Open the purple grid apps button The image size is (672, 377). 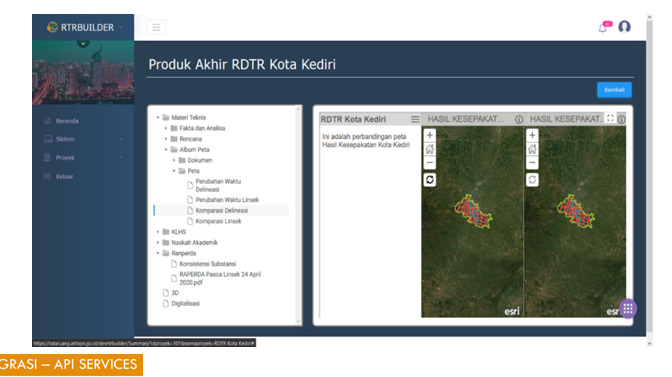pyautogui.click(x=628, y=308)
